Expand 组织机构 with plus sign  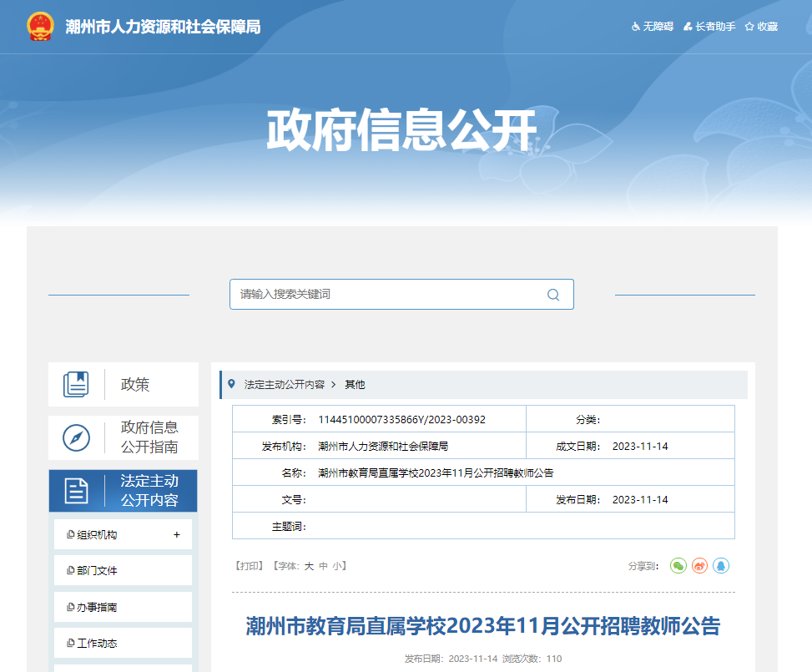(x=177, y=535)
